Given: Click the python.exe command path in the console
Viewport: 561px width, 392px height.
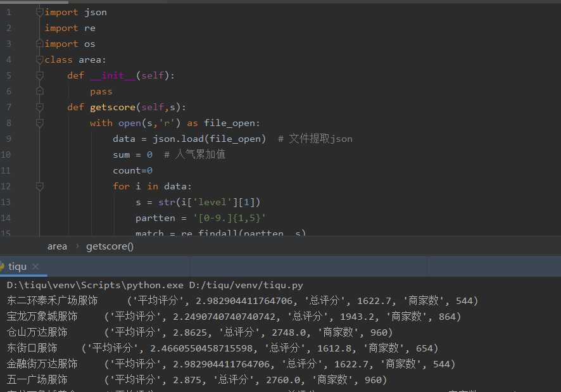Looking at the screenshot, I should click(95, 285).
